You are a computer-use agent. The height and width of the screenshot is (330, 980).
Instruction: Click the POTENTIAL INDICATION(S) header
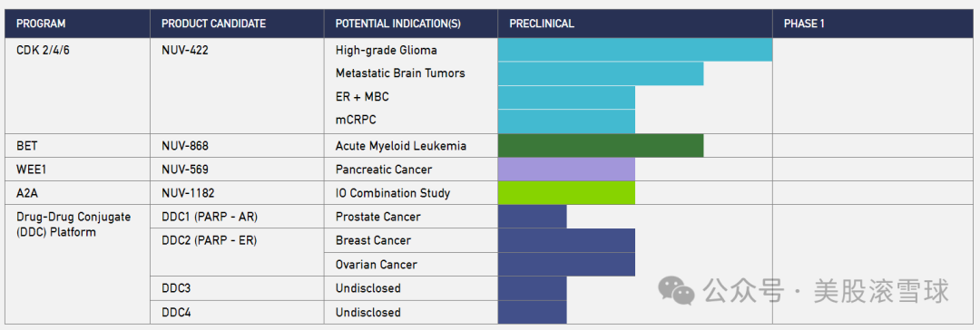[398, 24]
